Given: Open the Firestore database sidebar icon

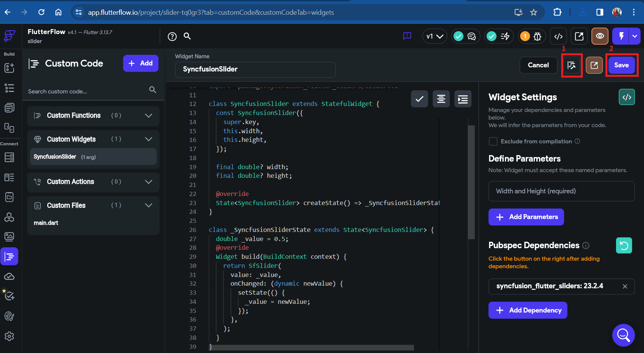Looking at the screenshot, I should pos(9,157).
